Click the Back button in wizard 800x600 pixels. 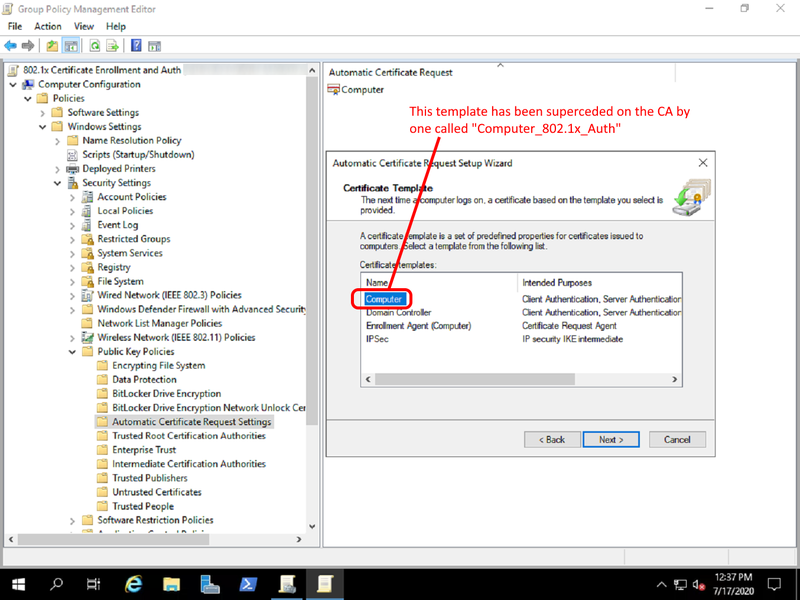552,440
